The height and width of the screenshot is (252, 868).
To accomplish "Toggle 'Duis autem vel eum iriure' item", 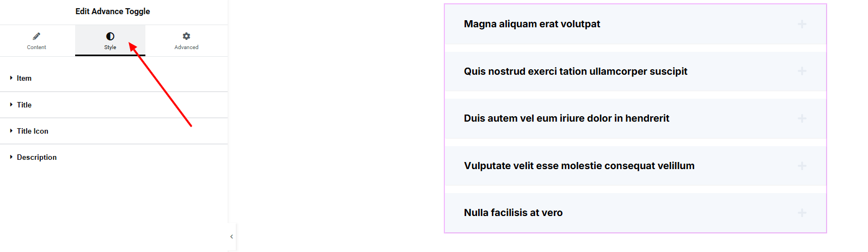I will pos(566,118).
